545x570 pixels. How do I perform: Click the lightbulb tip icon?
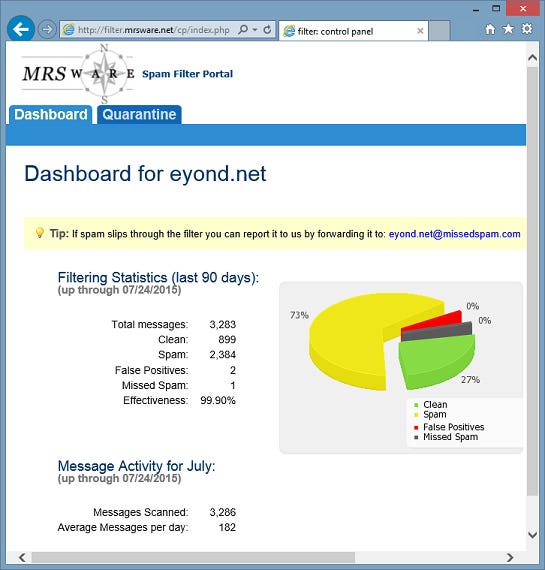tap(39, 233)
